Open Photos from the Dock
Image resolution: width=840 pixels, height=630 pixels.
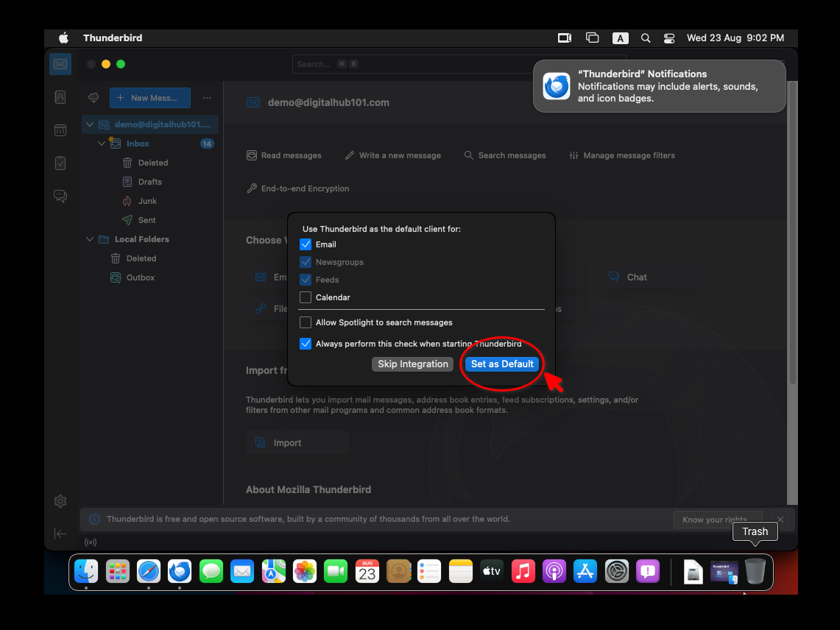click(x=304, y=572)
